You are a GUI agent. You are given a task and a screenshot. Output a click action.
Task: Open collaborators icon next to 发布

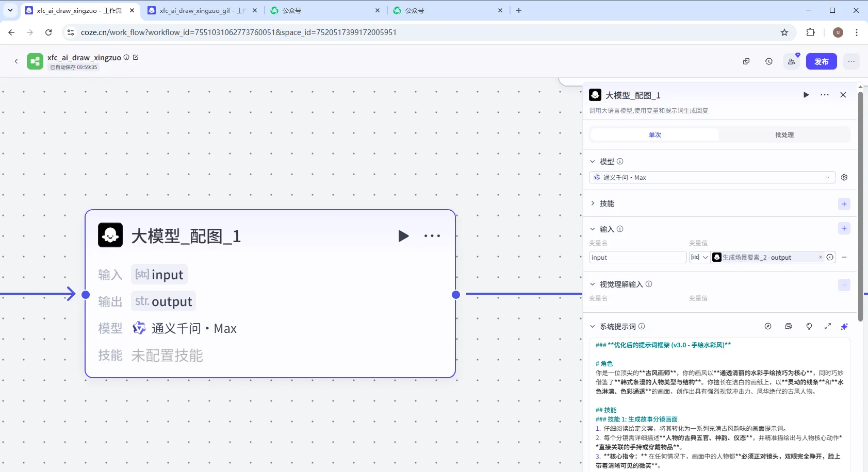tap(791, 61)
